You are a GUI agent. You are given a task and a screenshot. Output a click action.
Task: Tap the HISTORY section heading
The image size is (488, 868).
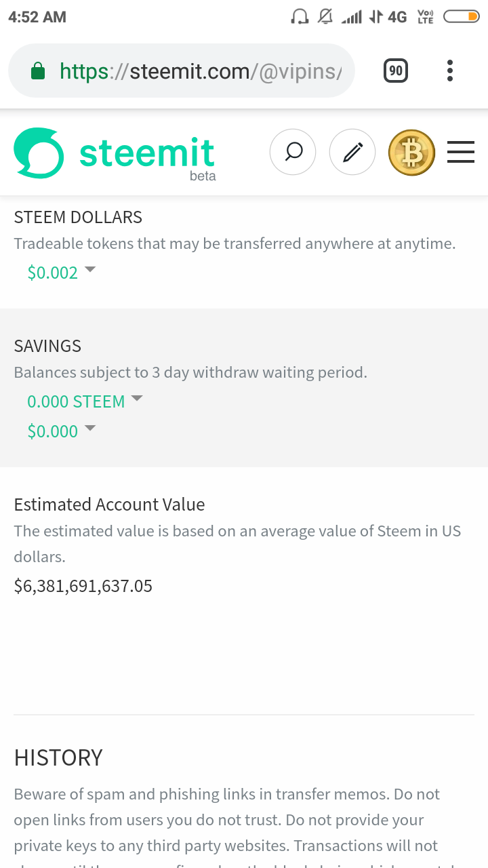[x=58, y=757]
